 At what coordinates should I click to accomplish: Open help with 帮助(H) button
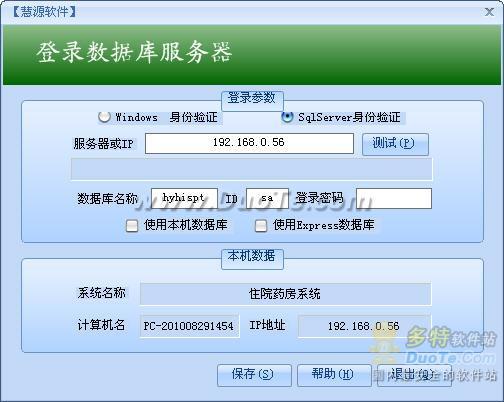(x=334, y=375)
